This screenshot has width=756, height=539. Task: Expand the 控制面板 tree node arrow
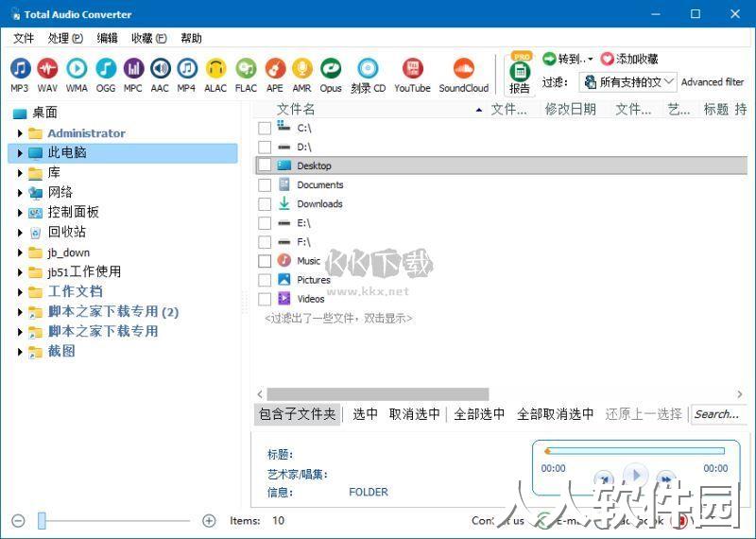point(20,213)
